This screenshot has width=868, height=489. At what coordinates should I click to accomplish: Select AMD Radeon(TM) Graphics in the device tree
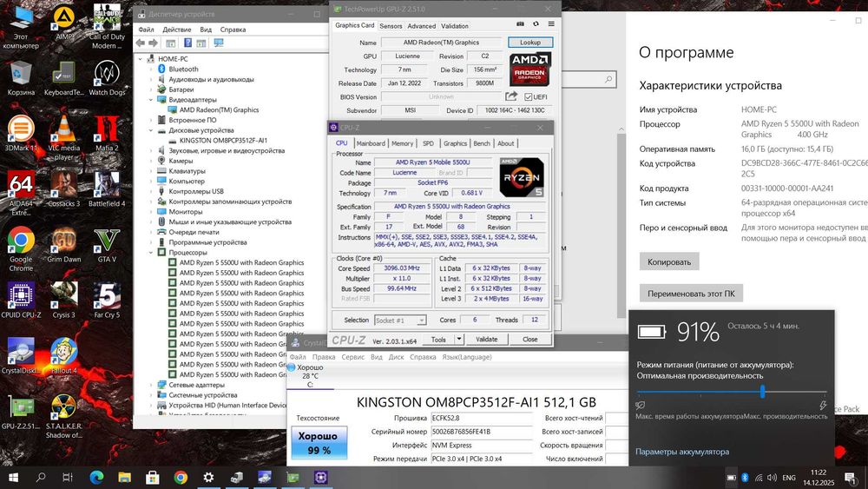(219, 109)
